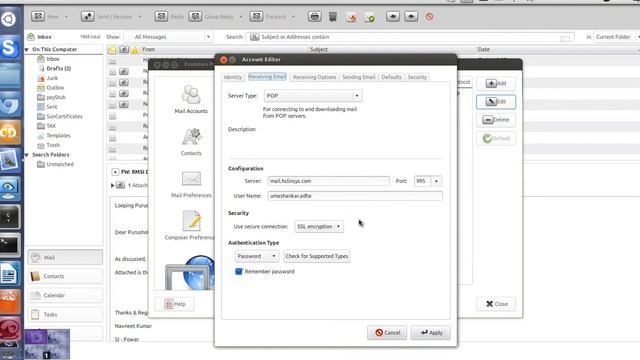
Task: Go to the previous message arrow icon
Action: (393, 16)
